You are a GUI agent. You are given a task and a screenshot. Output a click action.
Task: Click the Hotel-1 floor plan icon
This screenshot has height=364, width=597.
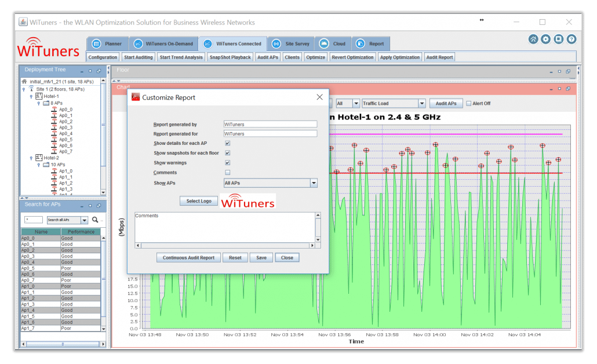(39, 96)
